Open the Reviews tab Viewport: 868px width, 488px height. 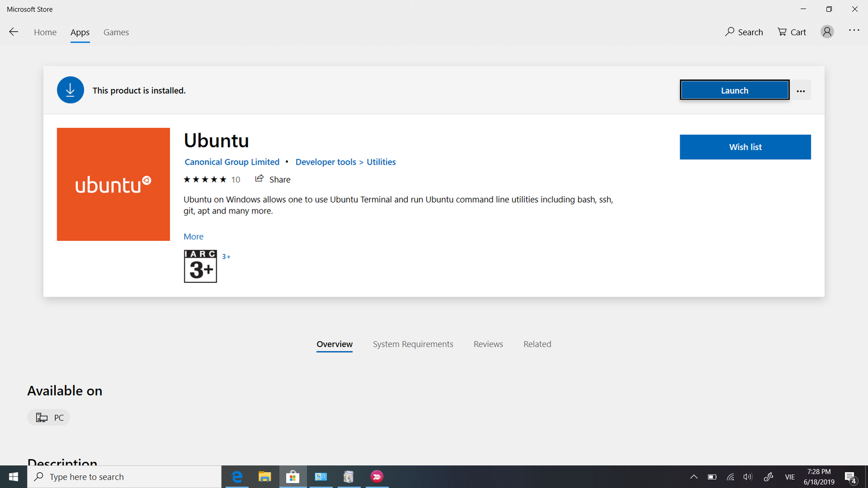488,344
